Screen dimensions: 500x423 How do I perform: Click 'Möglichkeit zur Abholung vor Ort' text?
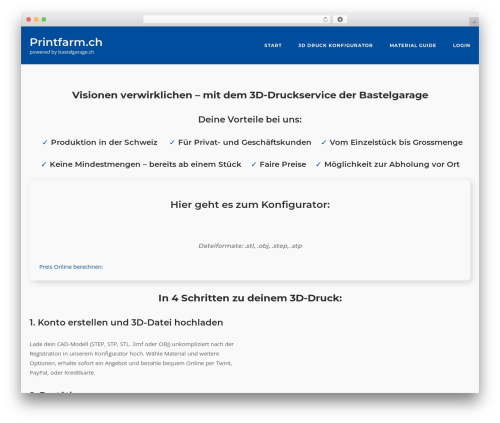point(392,164)
